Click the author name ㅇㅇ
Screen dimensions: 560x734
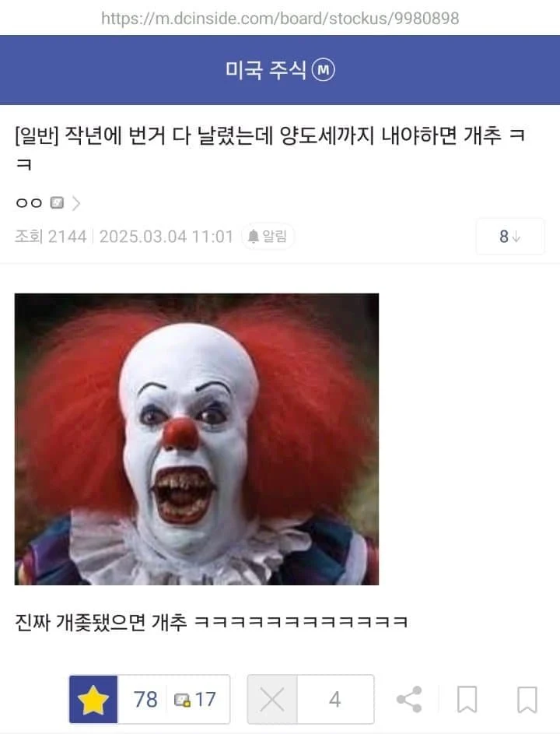(x=29, y=202)
